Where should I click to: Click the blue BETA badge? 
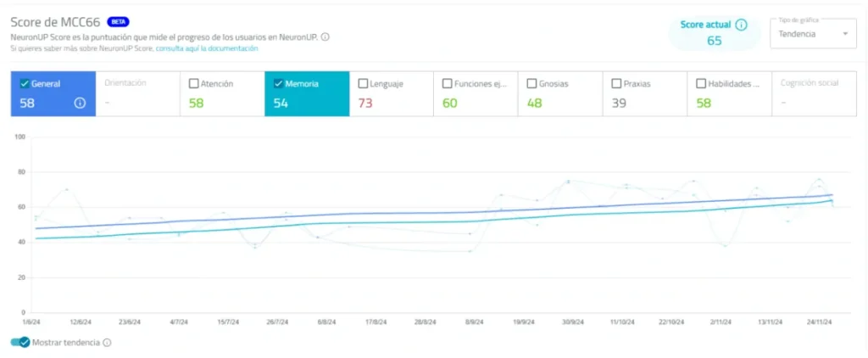(118, 21)
